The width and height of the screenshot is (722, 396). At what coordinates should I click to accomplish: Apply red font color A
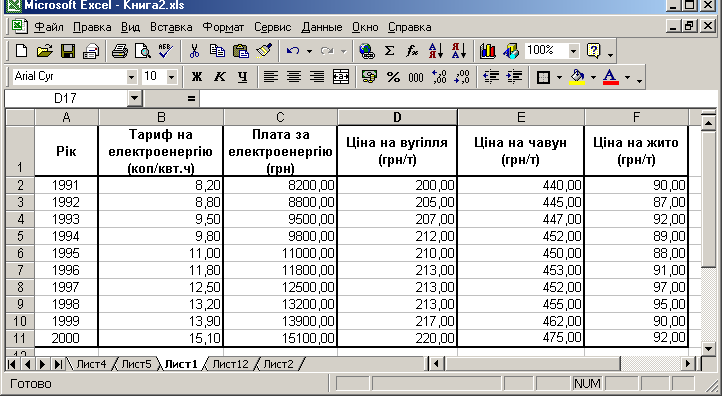click(x=611, y=77)
